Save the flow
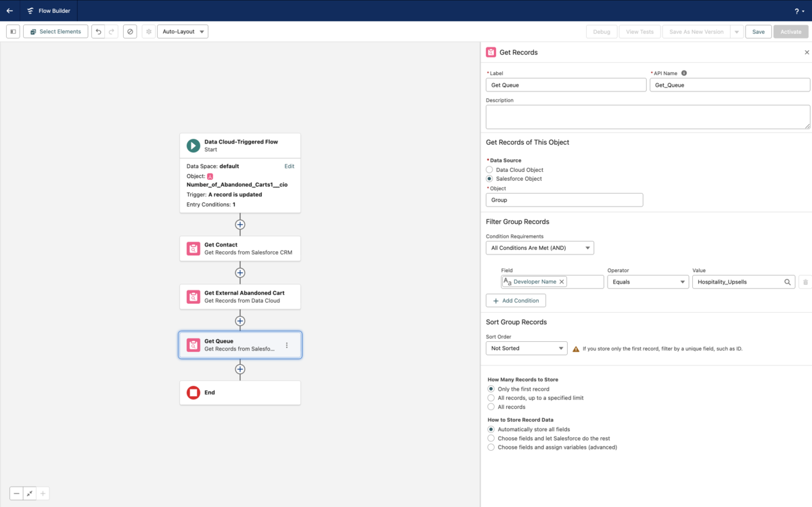The height and width of the screenshot is (507, 812). pyautogui.click(x=759, y=32)
